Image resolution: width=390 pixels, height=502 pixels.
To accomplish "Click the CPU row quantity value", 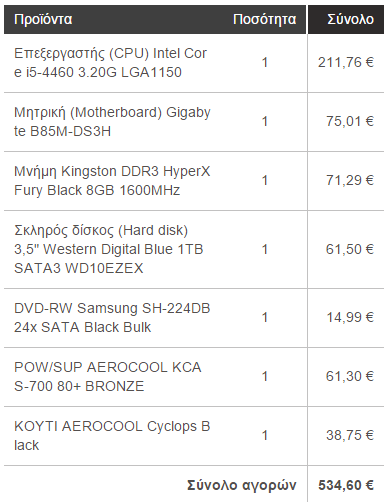I will tap(265, 62).
